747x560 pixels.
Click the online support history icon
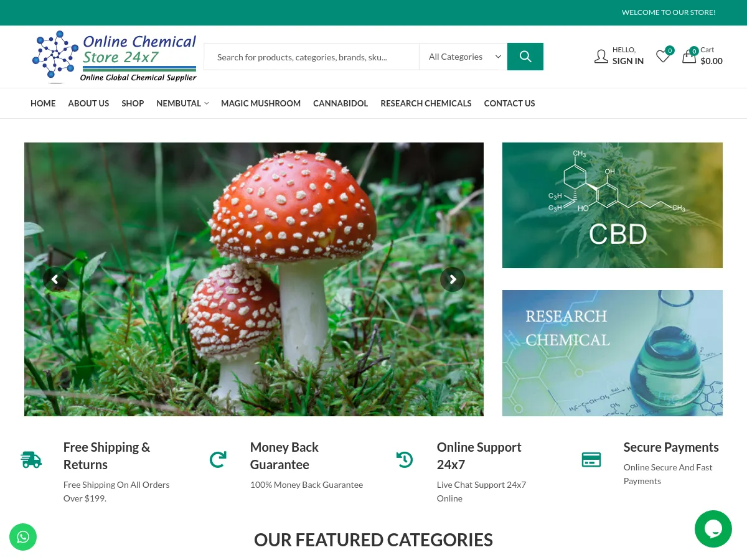coord(404,459)
